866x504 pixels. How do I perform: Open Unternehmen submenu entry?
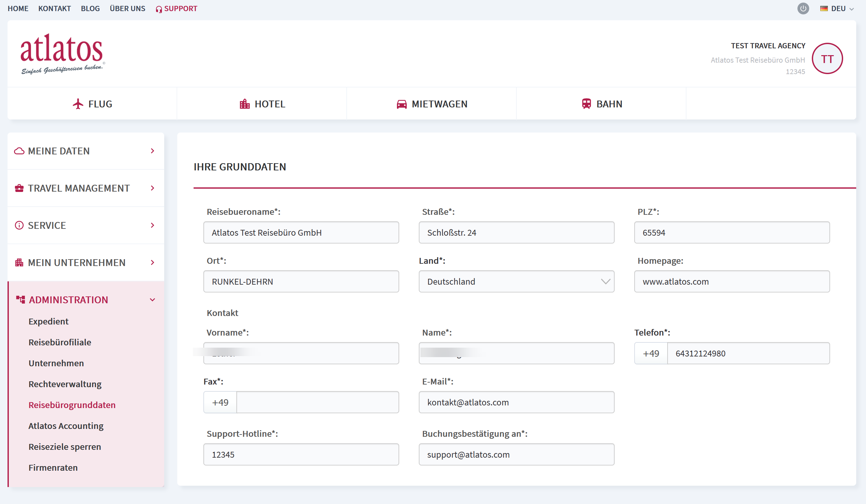tap(56, 364)
